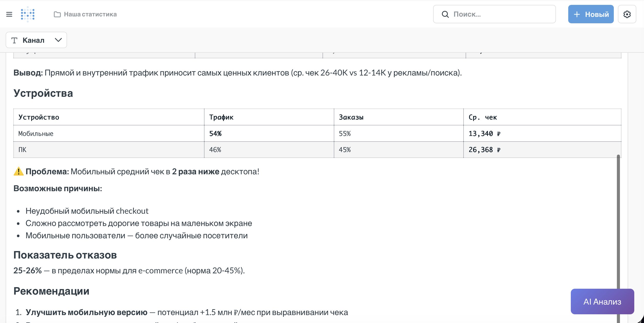Open the sidebar hamburger menu
Viewport: 644px width, 323px height.
click(x=10, y=14)
